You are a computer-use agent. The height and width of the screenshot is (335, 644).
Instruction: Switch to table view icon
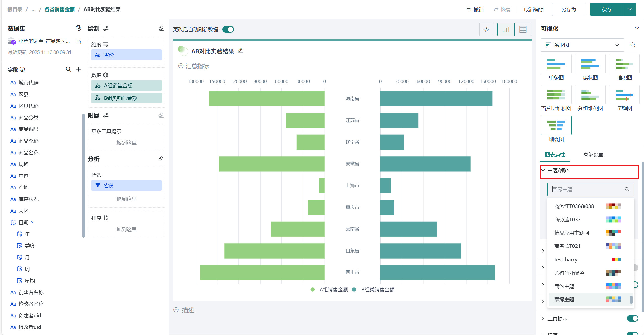click(523, 30)
